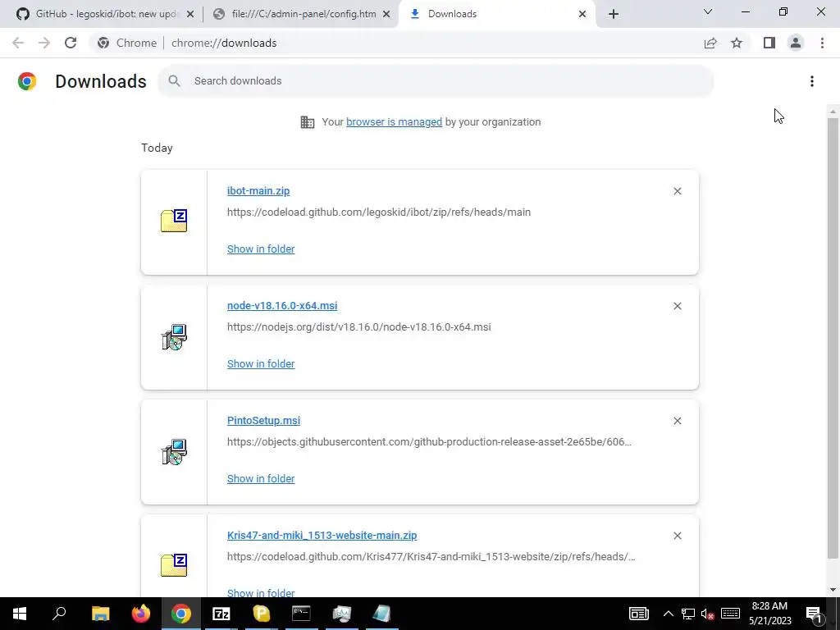The height and width of the screenshot is (630, 840).
Task: Click the magnifier icon in Search downloads
Action: click(174, 81)
